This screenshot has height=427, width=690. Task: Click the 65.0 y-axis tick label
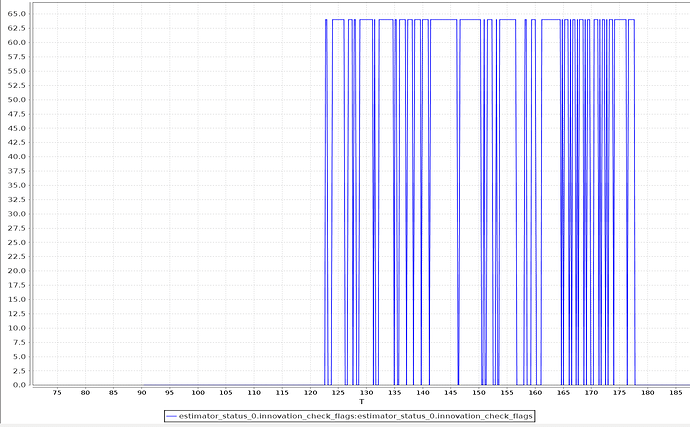click(x=17, y=14)
